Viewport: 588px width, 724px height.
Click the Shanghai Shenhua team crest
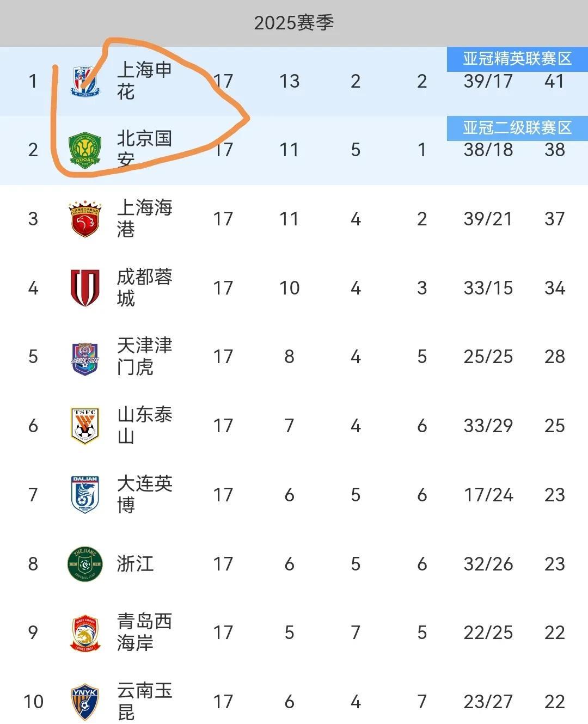tap(85, 81)
